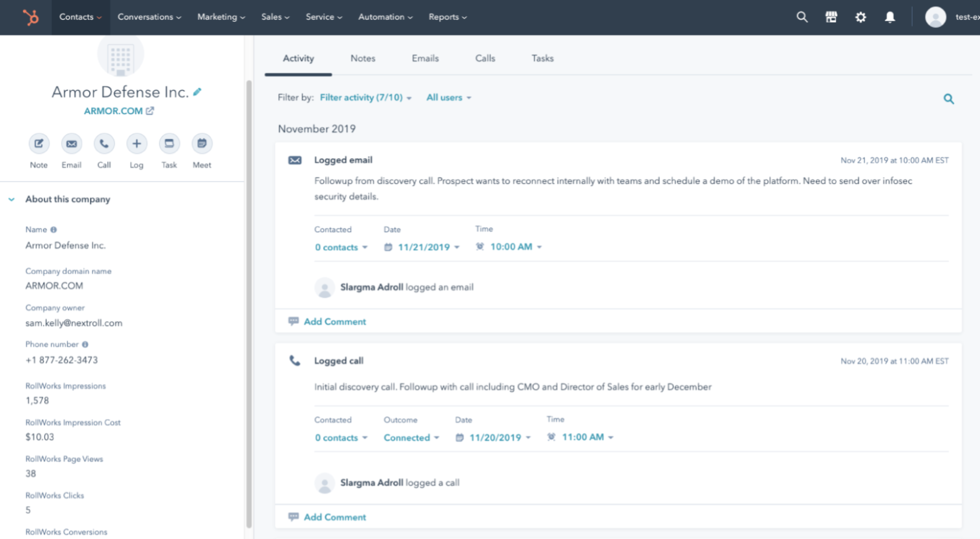Switch to the Tasks tab
The width and height of the screenshot is (980, 539).
[x=542, y=58]
